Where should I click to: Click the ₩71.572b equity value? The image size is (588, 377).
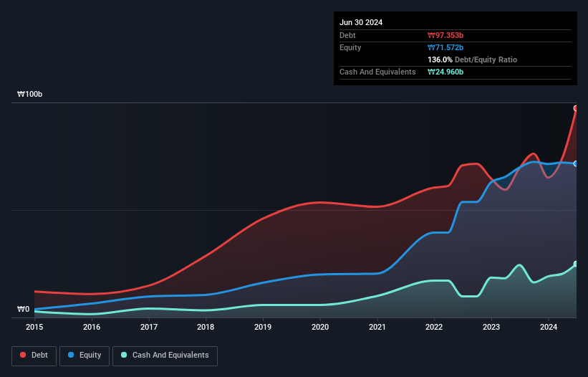(445, 47)
